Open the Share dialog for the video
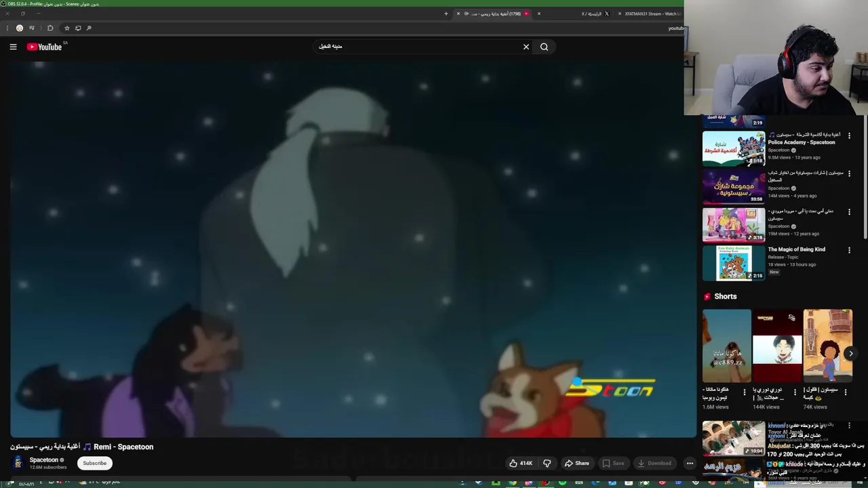Viewport: 868px width, 488px height. click(576, 464)
